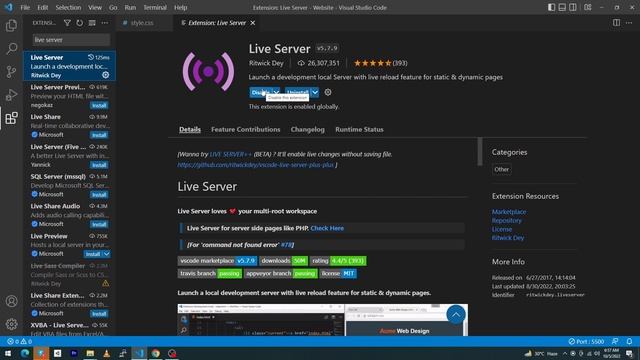The width and height of the screenshot is (640, 360).
Task: Disable the Live Server extension
Action: click(x=260, y=92)
